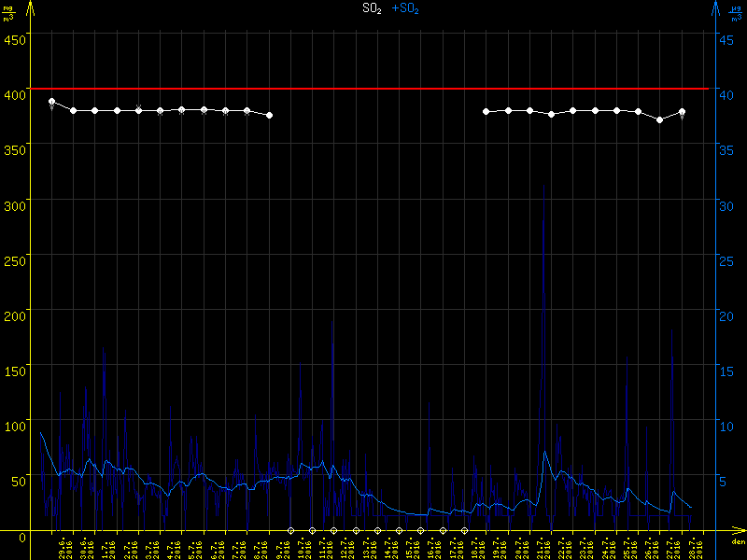Click the 'den' x-axis label
Viewport: 747px width, 560px height.
[x=737, y=542]
